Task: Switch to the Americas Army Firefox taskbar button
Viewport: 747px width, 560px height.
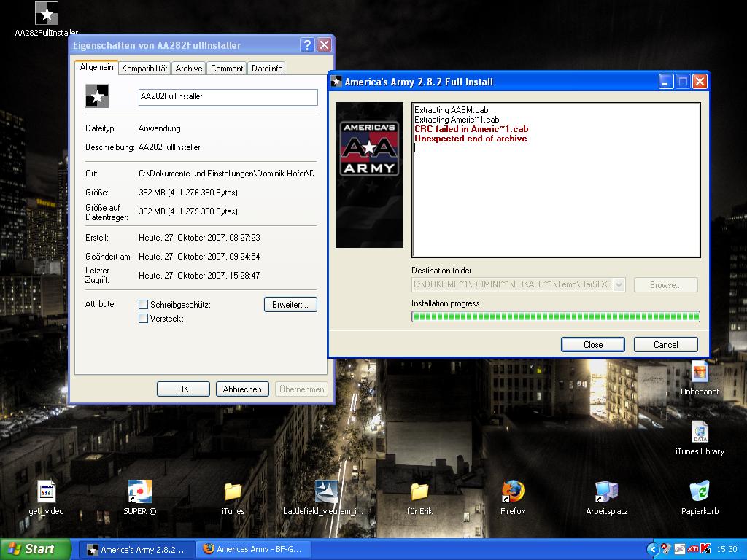Action: (x=253, y=550)
